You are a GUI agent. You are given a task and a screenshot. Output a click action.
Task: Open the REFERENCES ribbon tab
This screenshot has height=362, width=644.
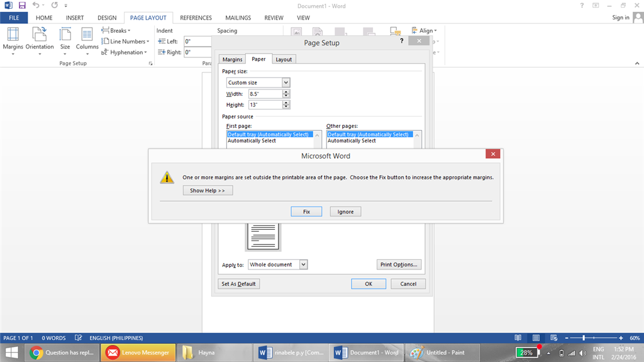(196, 18)
